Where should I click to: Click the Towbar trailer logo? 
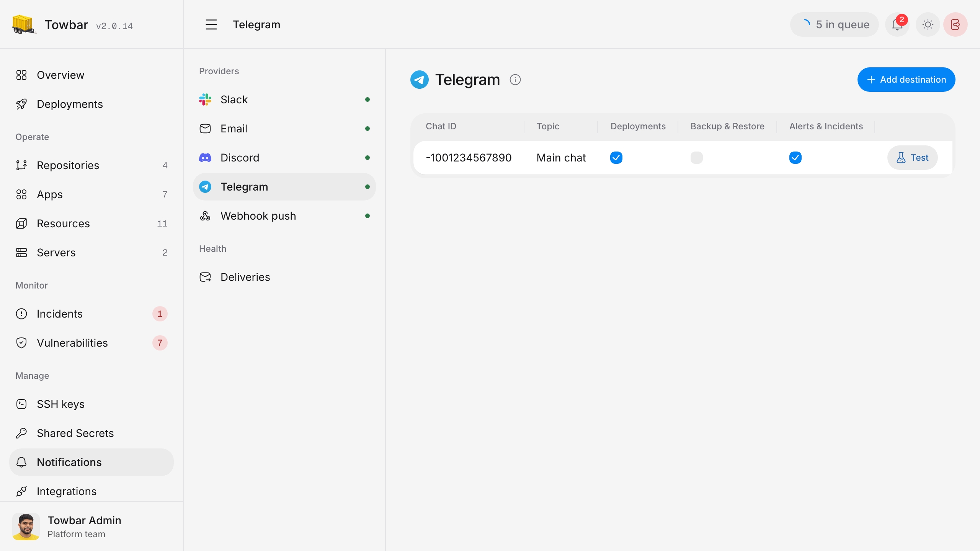click(x=24, y=24)
